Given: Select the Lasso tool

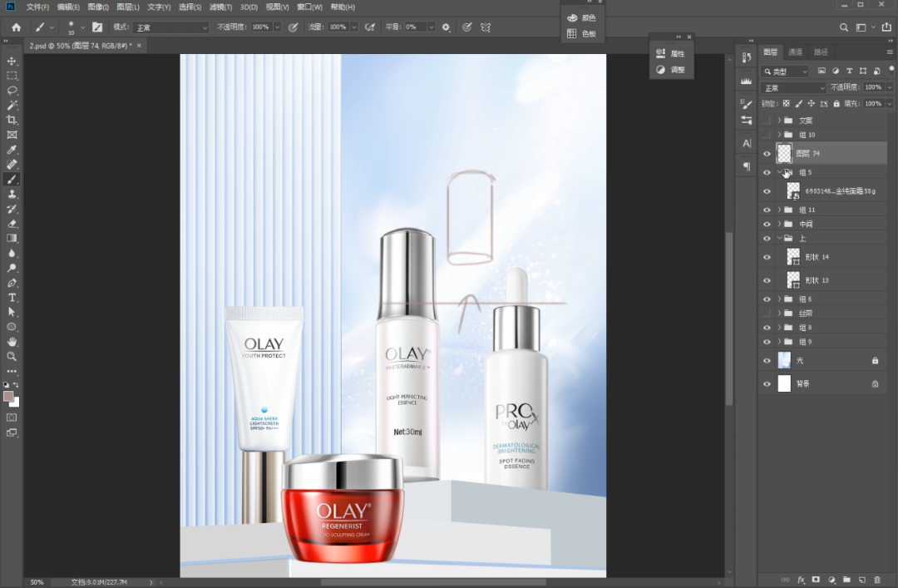Looking at the screenshot, I should 12,91.
